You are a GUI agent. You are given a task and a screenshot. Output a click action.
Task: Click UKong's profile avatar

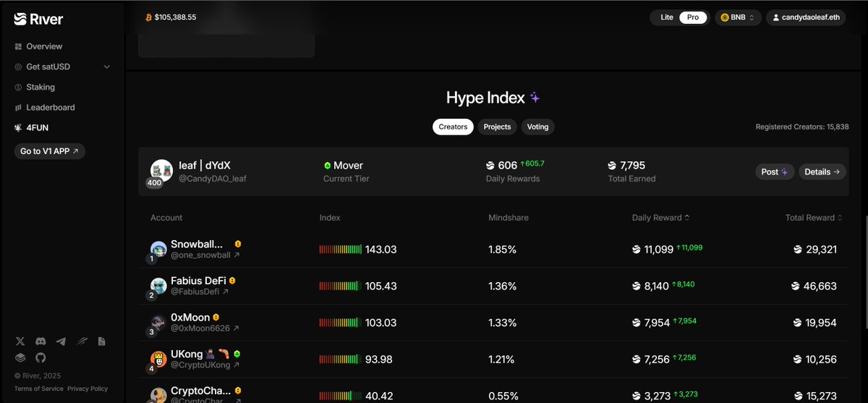pyautogui.click(x=158, y=358)
